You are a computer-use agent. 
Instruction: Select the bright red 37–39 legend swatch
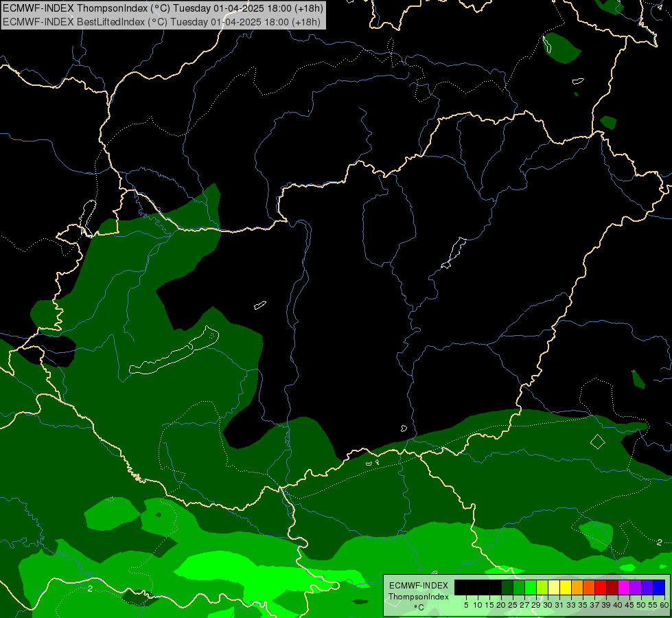point(601,587)
